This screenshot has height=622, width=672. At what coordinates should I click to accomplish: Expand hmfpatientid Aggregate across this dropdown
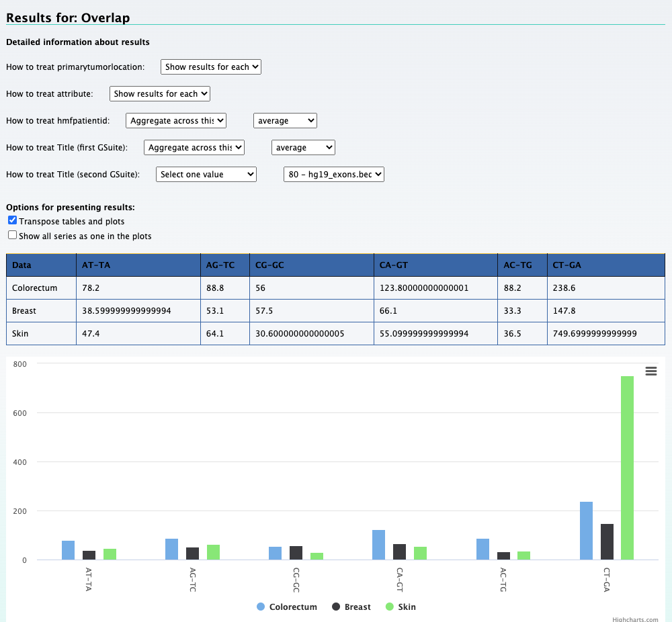176,121
